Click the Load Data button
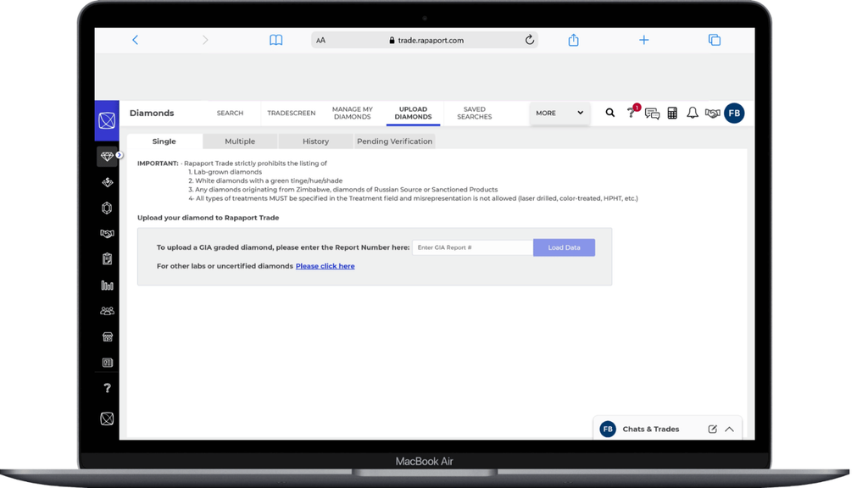Image resolution: width=868 pixels, height=488 pixels. (x=564, y=247)
